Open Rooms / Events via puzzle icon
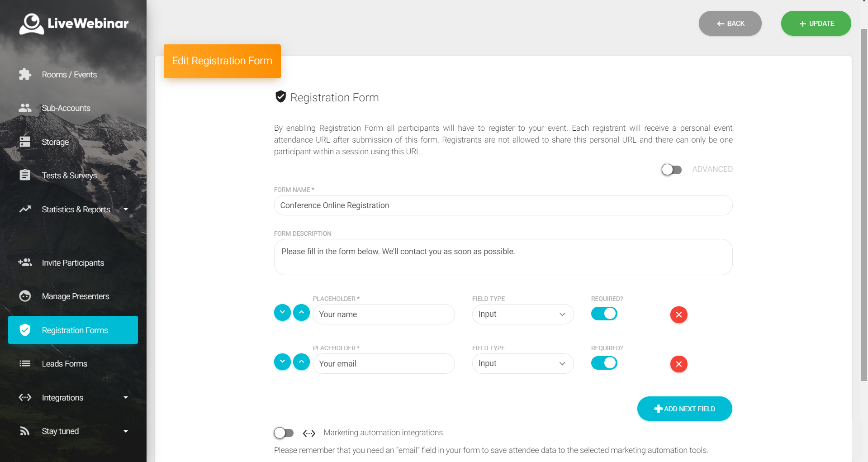Screen dimensions: 868x462 (25, 74)
